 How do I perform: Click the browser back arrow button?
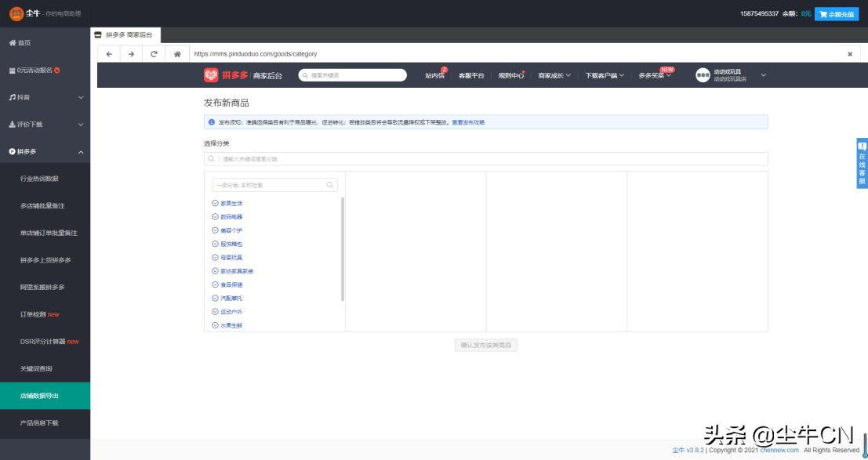click(x=109, y=54)
